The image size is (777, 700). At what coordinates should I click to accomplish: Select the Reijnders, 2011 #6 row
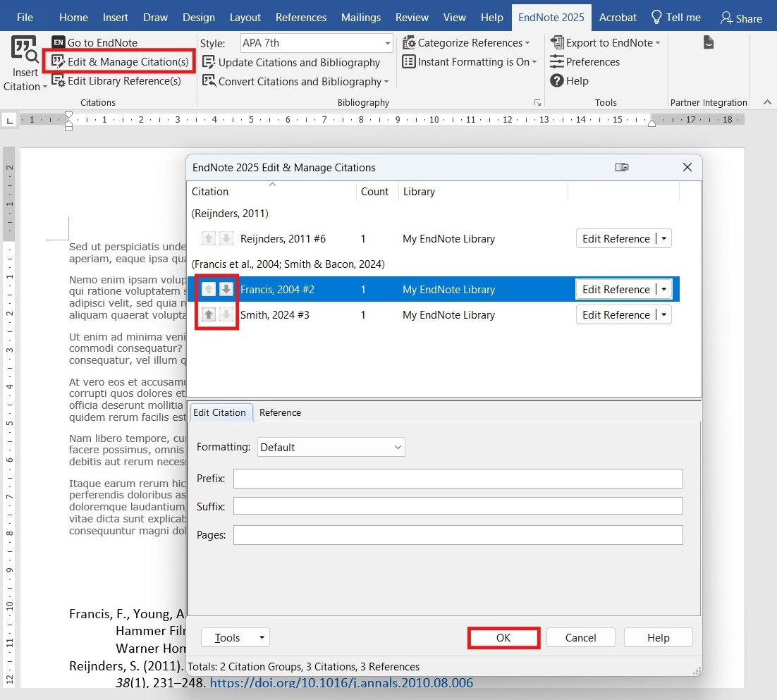[433, 238]
